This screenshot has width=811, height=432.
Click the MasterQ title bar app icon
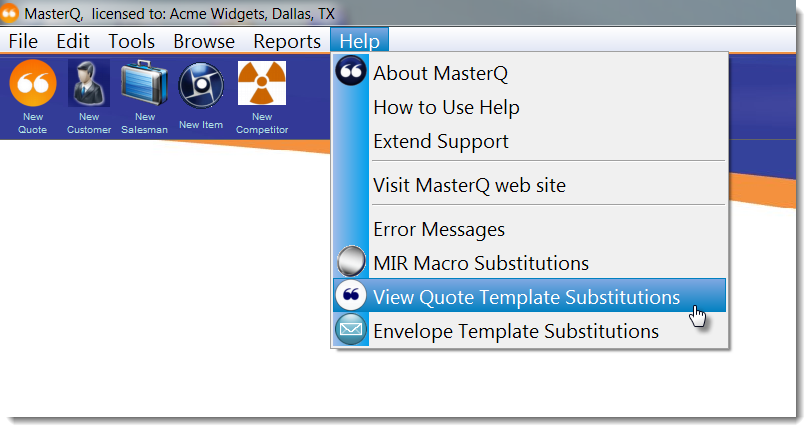coord(11,13)
